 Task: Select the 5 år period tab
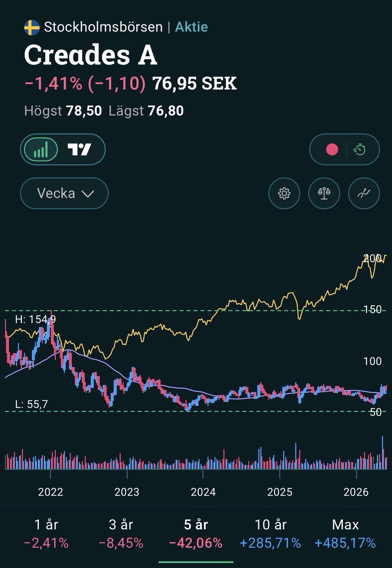(x=196, y=533)
